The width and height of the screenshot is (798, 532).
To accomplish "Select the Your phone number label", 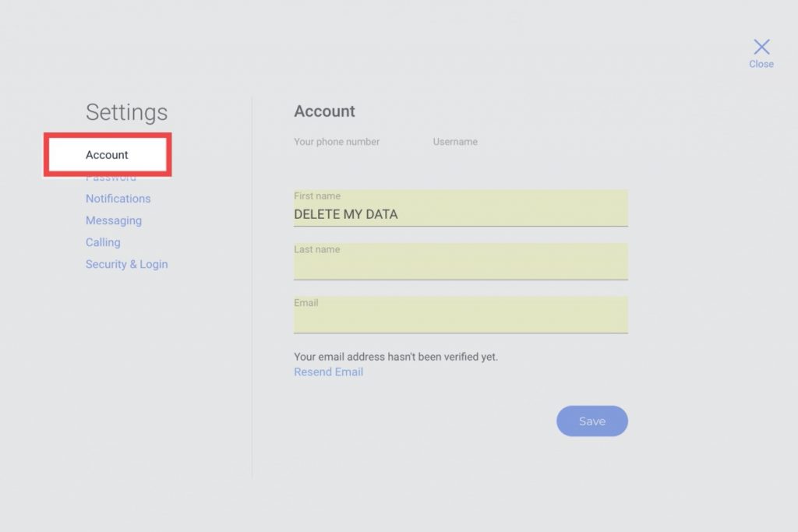I will pyautogui.click(x=337, y=142).
